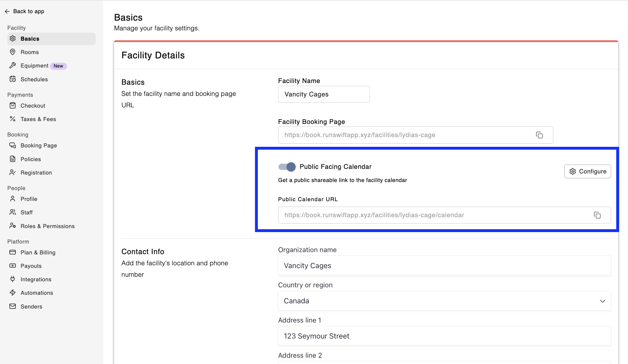The width and height of the screenshot is (628, 364).
Task: Click the Canada dropdown chevron
Action: [x=602, y=301]
